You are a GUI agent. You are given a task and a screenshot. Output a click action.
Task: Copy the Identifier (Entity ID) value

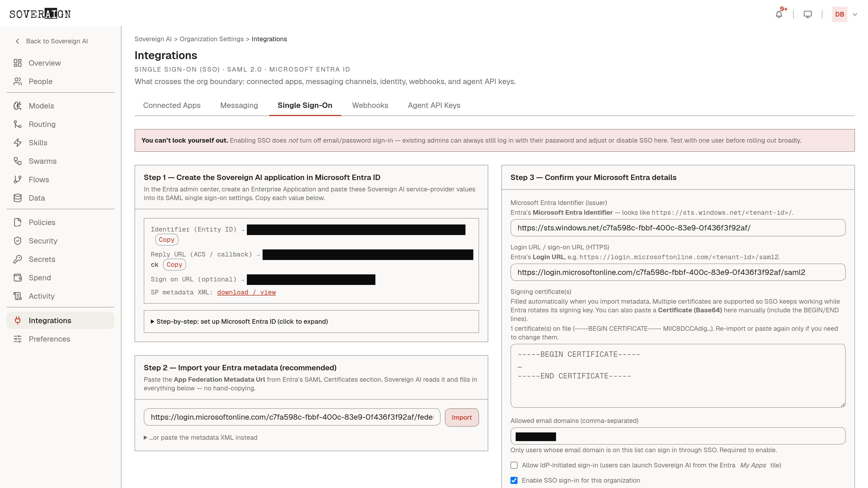[x=167, y=239]
